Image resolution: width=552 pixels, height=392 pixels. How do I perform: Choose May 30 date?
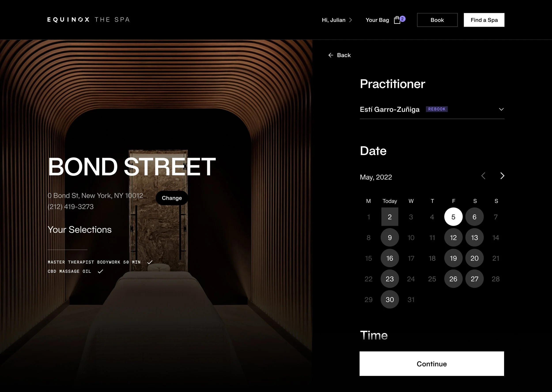coord(389,300)
